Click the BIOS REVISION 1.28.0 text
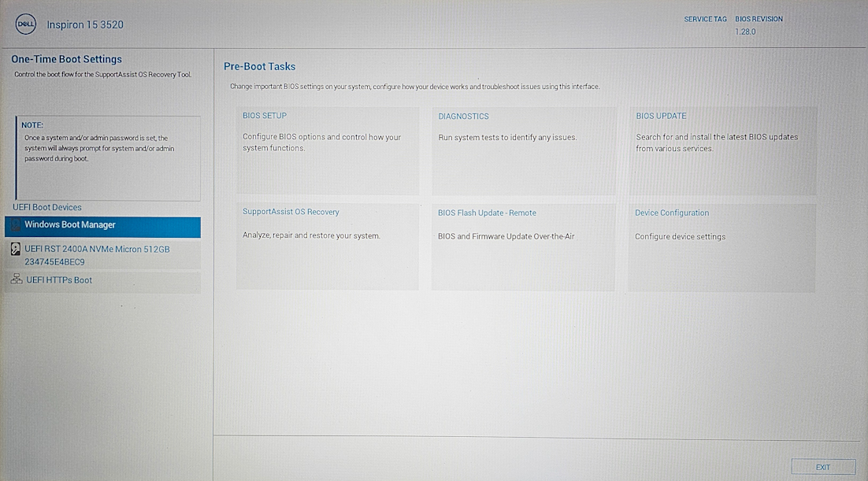 759,24
